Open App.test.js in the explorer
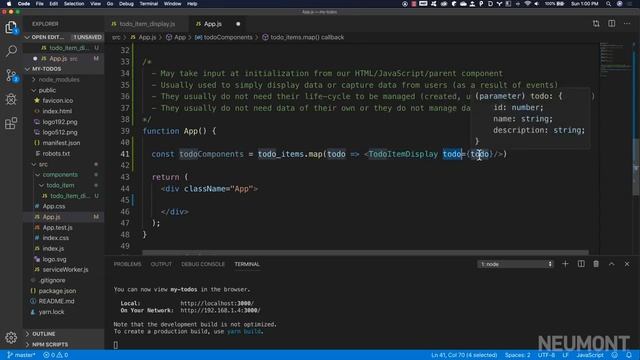Viewport: 640px width, 360px height. [x=58, y=228]
